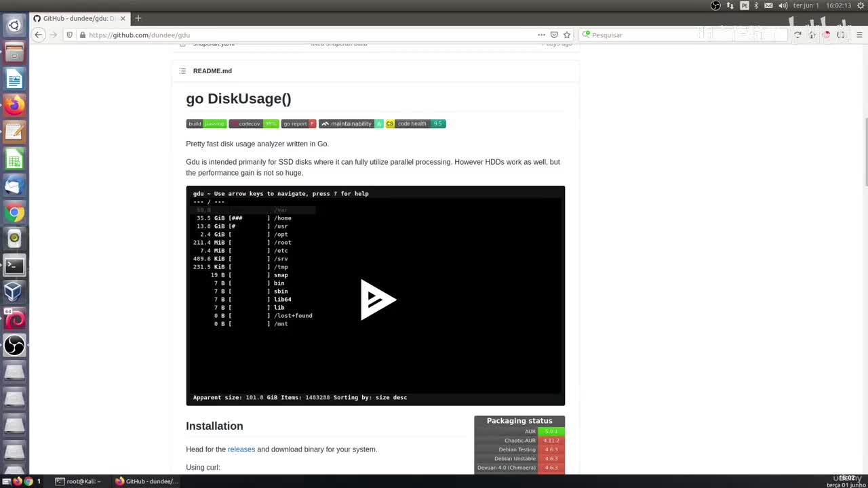Click the go DiskUsage() title
868x488 pixels.
click(x=239, y=98)
